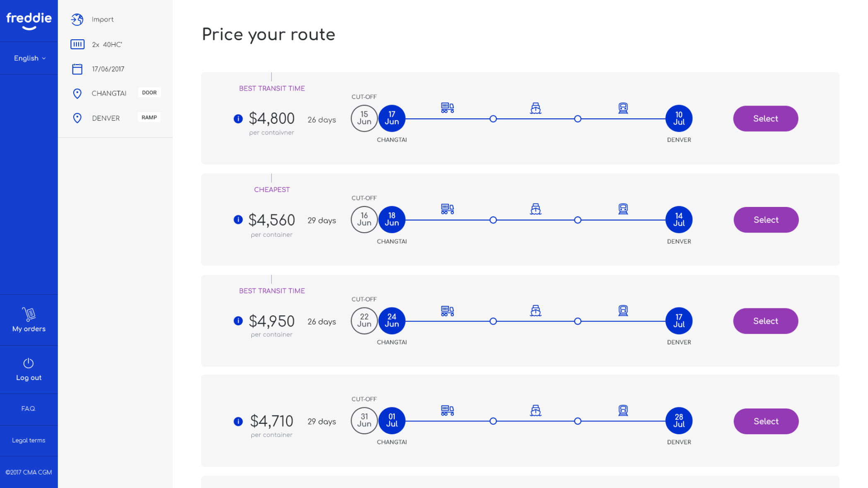Select the $4,800 26-day route

[x=765, y=118]
